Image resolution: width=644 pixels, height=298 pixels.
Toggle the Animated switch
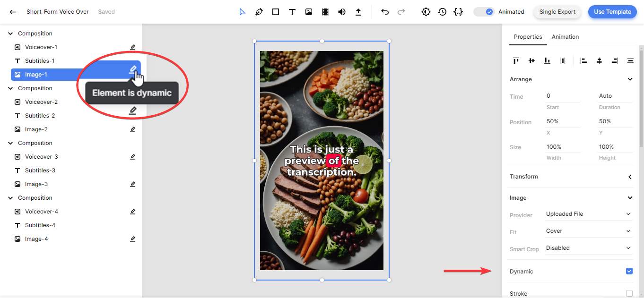tap(484, 12)
